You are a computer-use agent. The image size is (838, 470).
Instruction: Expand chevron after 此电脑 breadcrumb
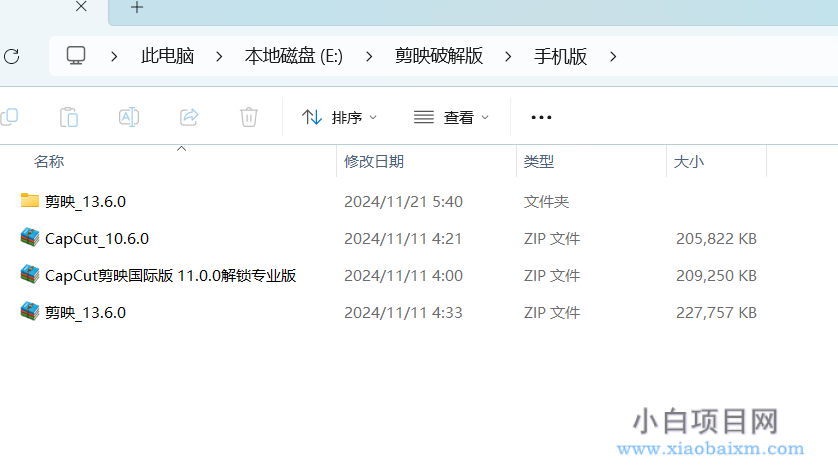point(219,56)
